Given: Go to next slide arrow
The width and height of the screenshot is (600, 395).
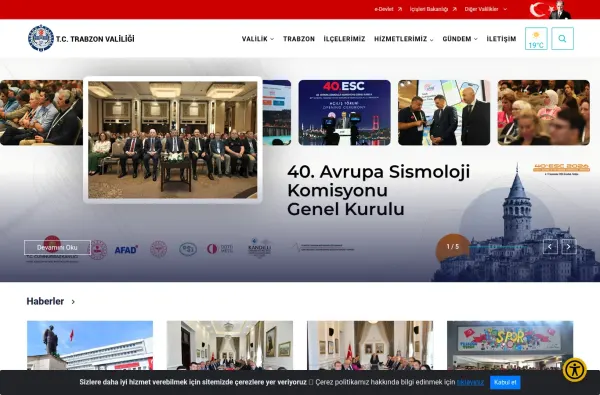Looking at the screenshot, I should pyautogui.click(x=569, y=247).
